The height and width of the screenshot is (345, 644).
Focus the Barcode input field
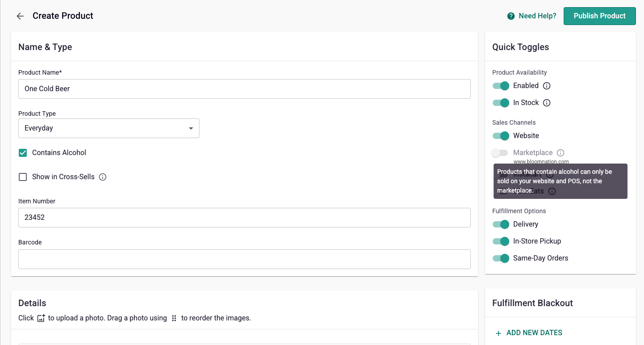[245, 259]
